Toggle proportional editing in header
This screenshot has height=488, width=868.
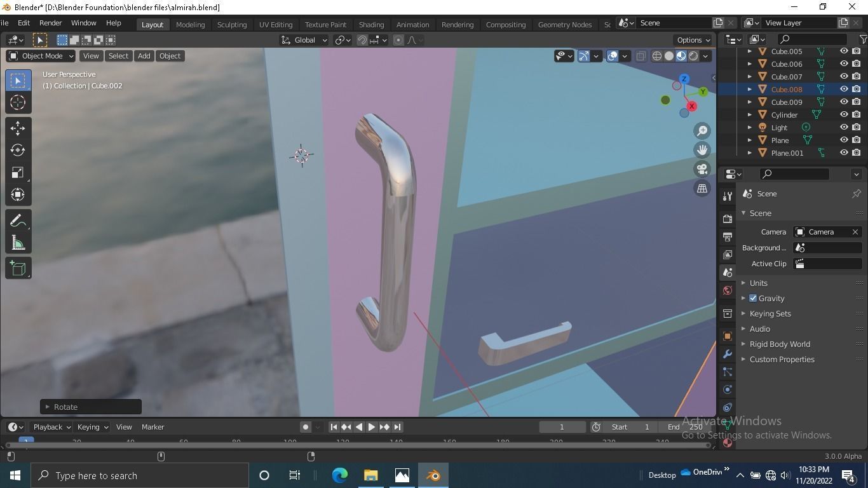pos(398,40)
